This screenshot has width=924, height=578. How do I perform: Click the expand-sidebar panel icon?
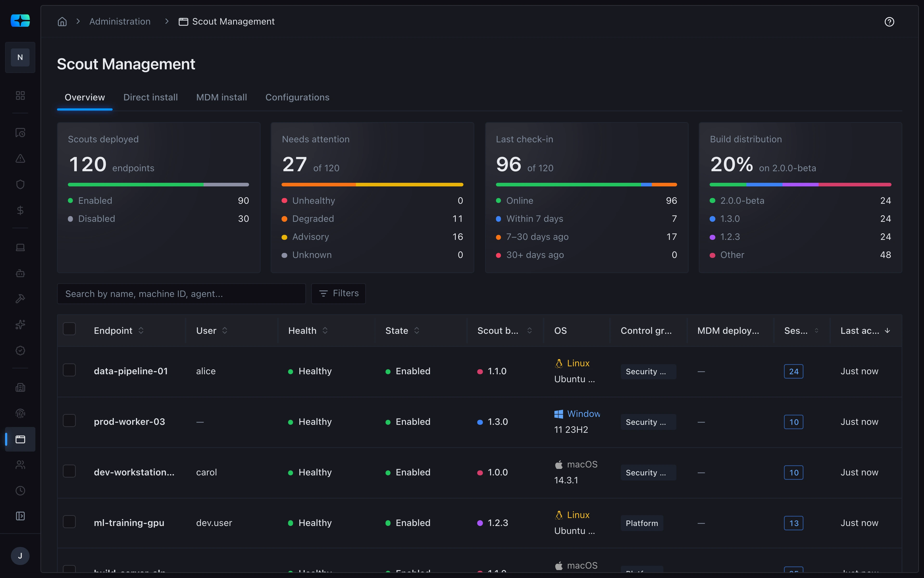point(20,516)
